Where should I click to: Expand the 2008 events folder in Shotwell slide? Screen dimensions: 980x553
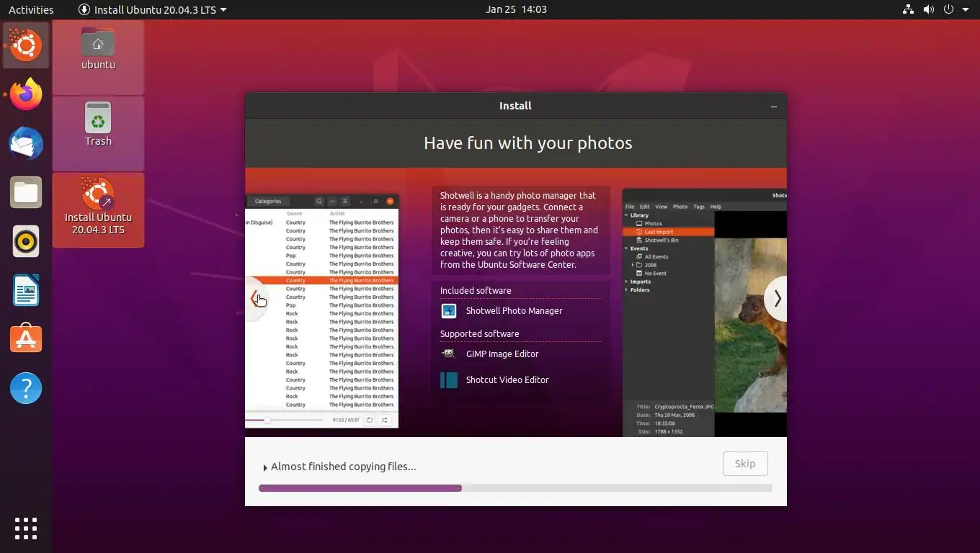click(x=633, y=265)
